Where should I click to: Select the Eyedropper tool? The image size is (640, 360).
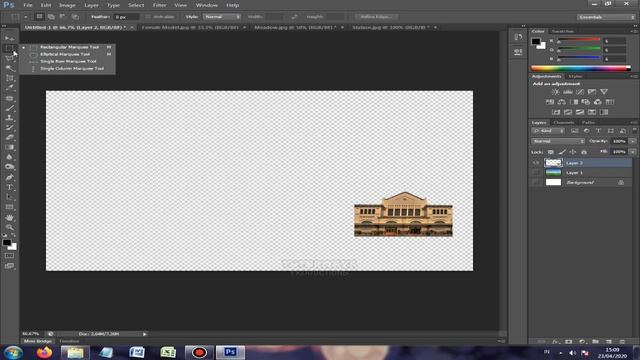(x=9, y=88)
